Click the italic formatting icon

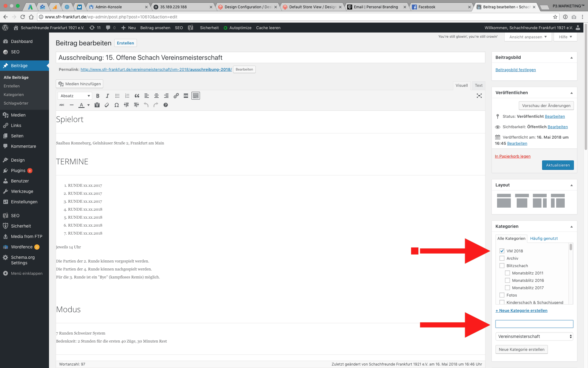tap(107, 96)
